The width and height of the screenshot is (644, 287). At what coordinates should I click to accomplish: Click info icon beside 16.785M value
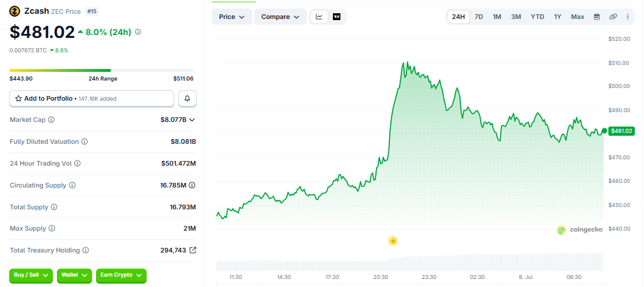tap(192, 185)
